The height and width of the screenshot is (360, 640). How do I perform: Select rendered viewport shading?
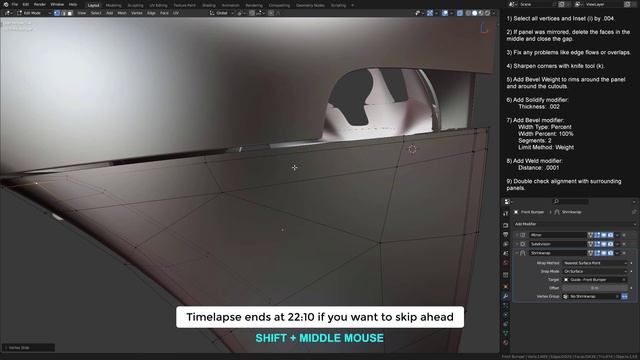[487, 13]
